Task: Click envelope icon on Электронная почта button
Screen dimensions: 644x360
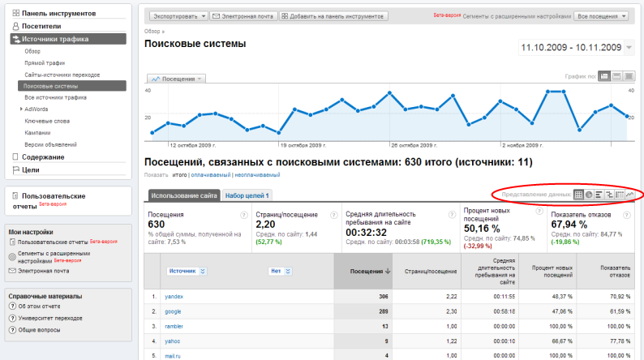Action: click(x=216, y=16)
